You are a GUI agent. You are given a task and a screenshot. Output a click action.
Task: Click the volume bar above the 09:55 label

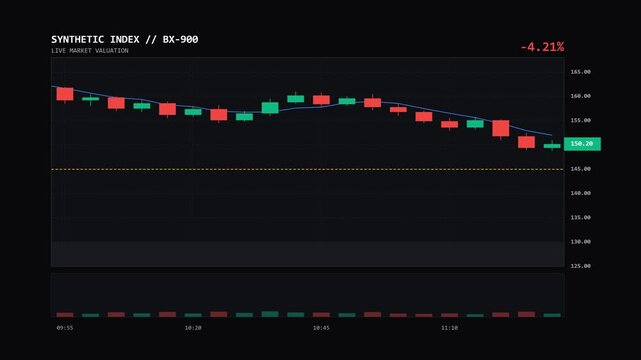tap(65, 315)
